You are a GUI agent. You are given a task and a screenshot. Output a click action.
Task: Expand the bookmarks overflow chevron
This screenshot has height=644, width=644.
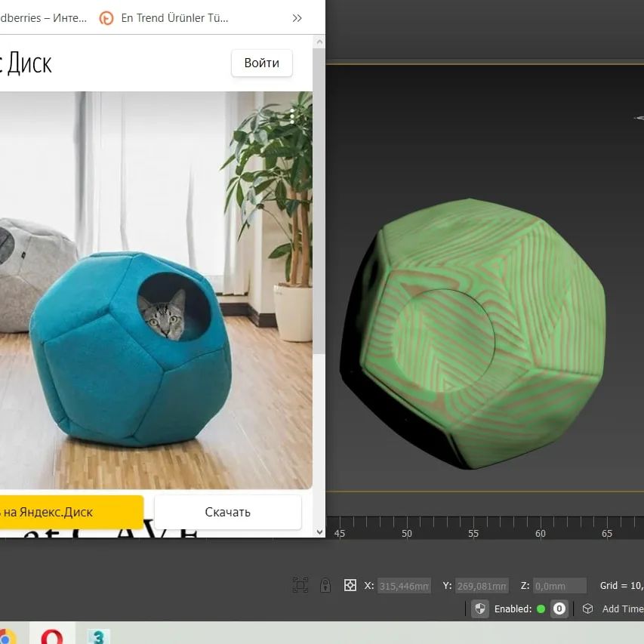tap(297, 18)
